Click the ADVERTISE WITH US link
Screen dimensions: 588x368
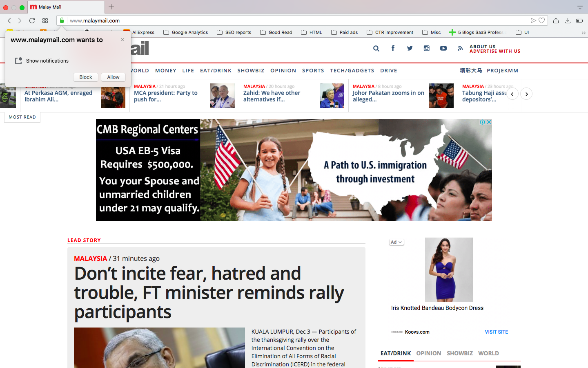point(495,51)
